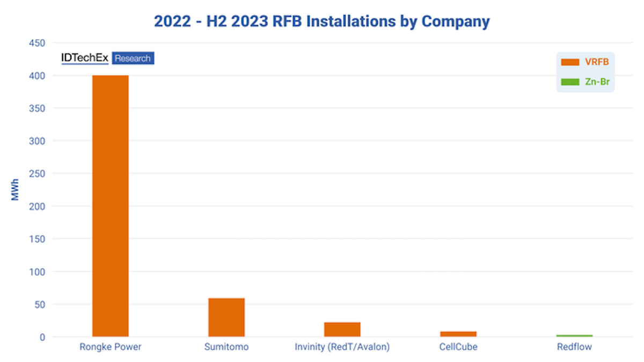Image resolution: width=644 pixels, height=362 pixels.
Task: Select the Rongke Power axis label
Action: pyautogui.click(x=110, y=347)
